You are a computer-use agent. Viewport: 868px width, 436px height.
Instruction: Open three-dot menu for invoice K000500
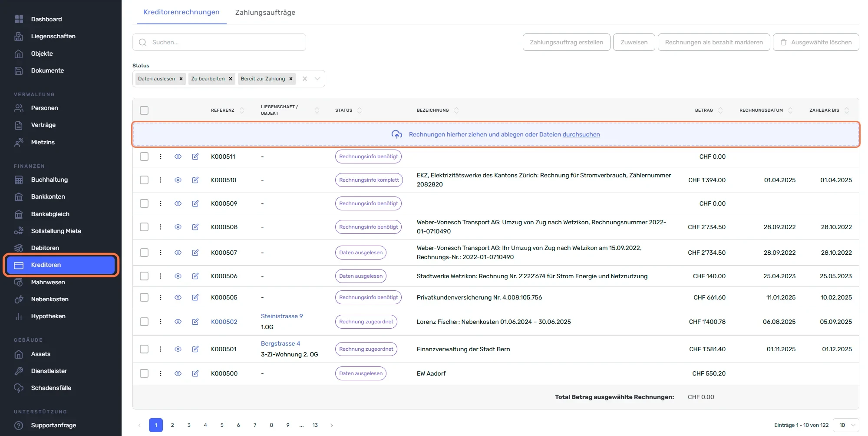pyautogui.click(x=161, y=373)
